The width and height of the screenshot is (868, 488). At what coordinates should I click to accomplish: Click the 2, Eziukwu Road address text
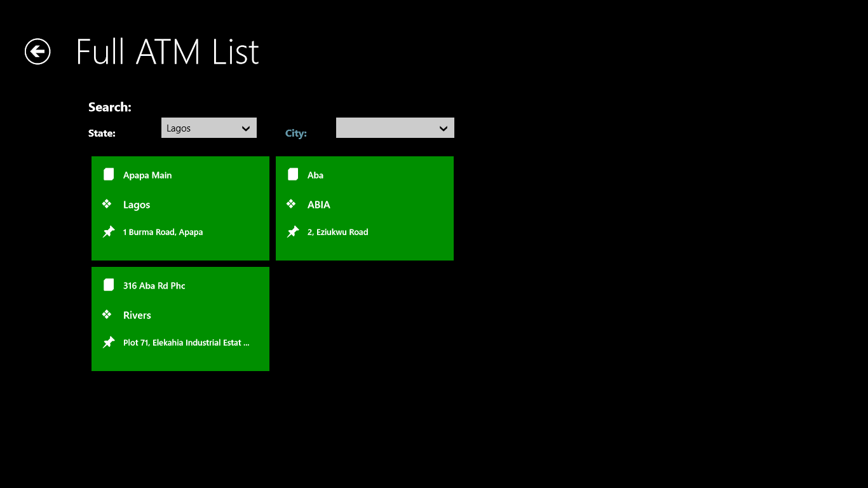[x=337, y=233]
